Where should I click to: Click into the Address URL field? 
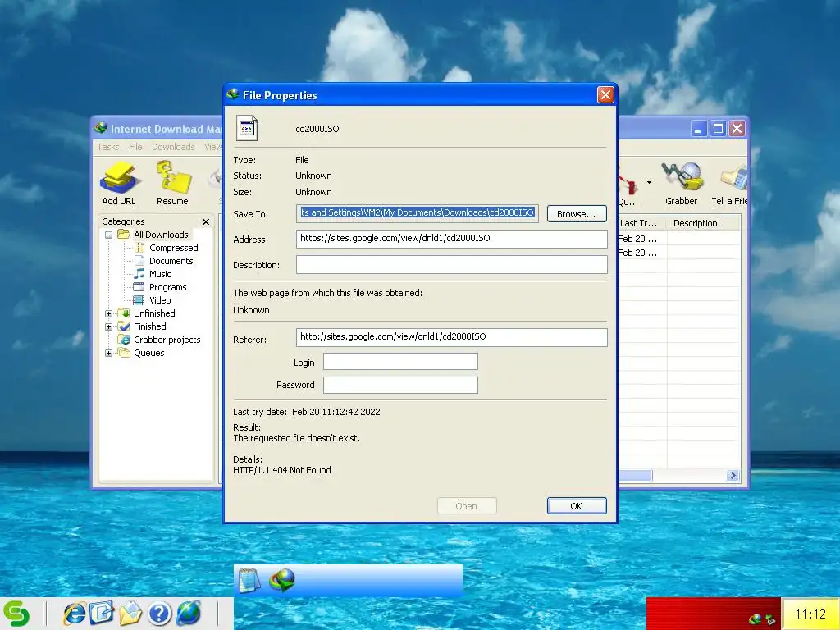[x=452, y=239]
